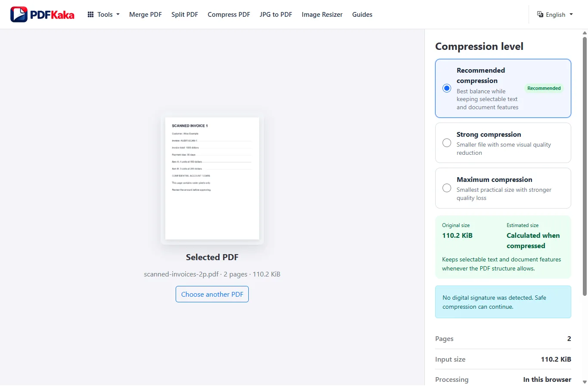Open the Image Resizer page

click(x=322, y=15)
